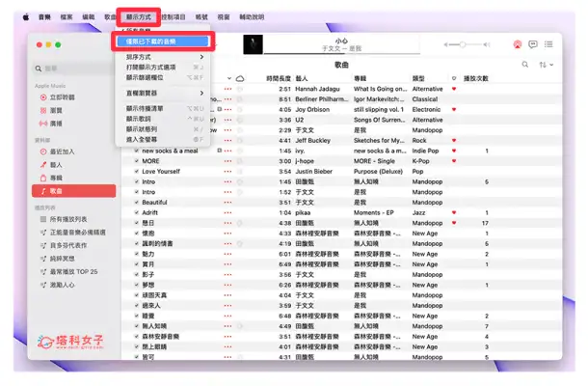
Task: Open the 顯示方式 (View) menu
Action: click(139, 17)
